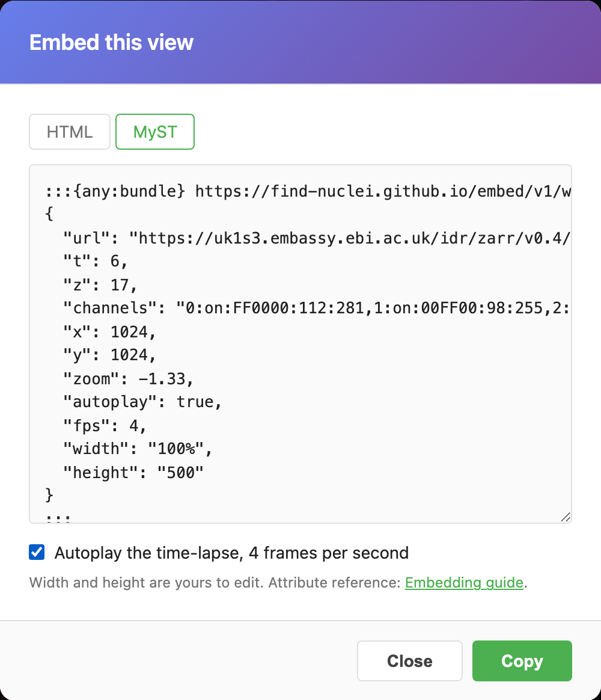
Task: Click the "channels" line in the code
Action: [x=317, y=308]
